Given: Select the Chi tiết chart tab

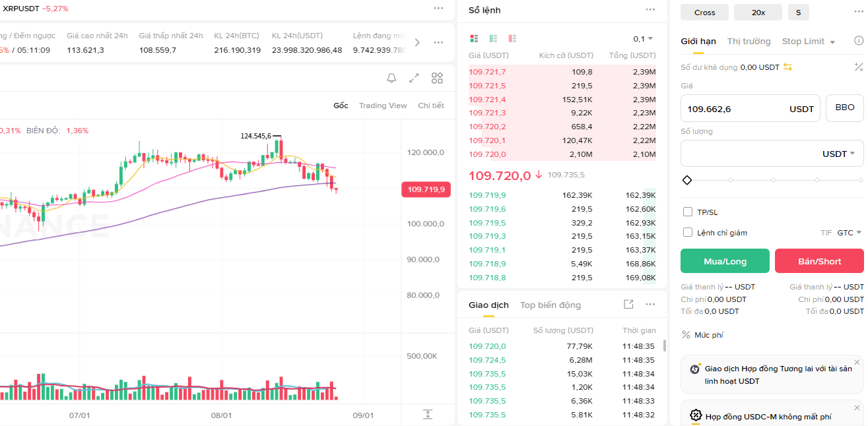Looking at the screenshot, I should pos(431,106).
